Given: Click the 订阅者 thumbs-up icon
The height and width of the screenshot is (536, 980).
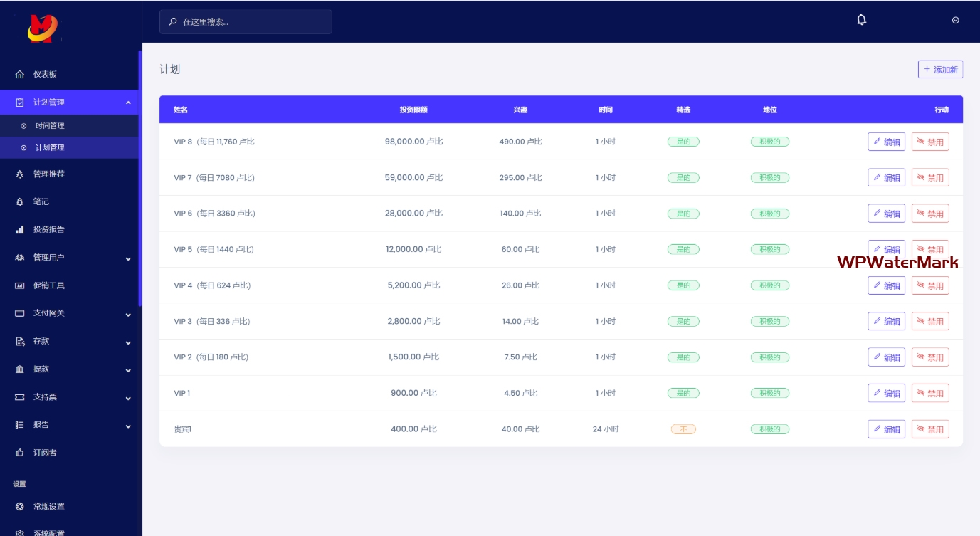Looking at the screenshot, I should click(20, 453).
